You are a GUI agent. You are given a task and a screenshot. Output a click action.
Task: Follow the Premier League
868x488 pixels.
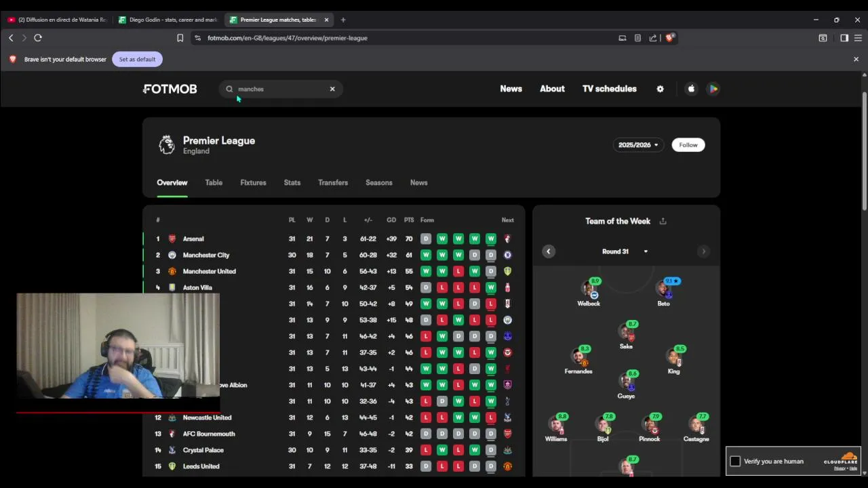688,145
